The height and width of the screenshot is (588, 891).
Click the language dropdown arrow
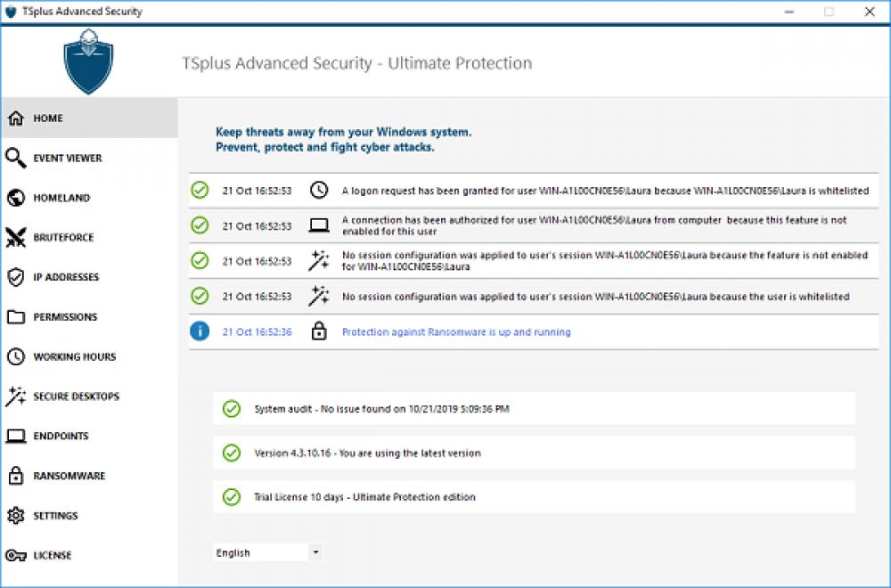pos(315,552)
